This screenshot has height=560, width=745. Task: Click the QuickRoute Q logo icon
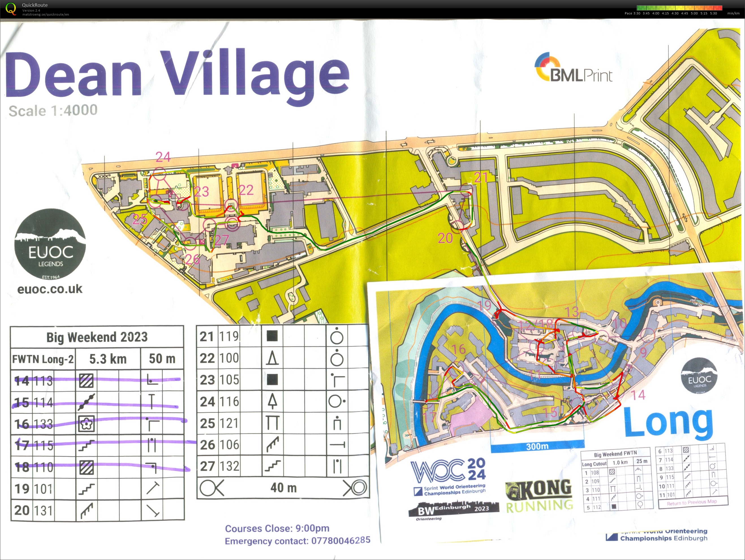pyautogui.click(x=11, y=9)
